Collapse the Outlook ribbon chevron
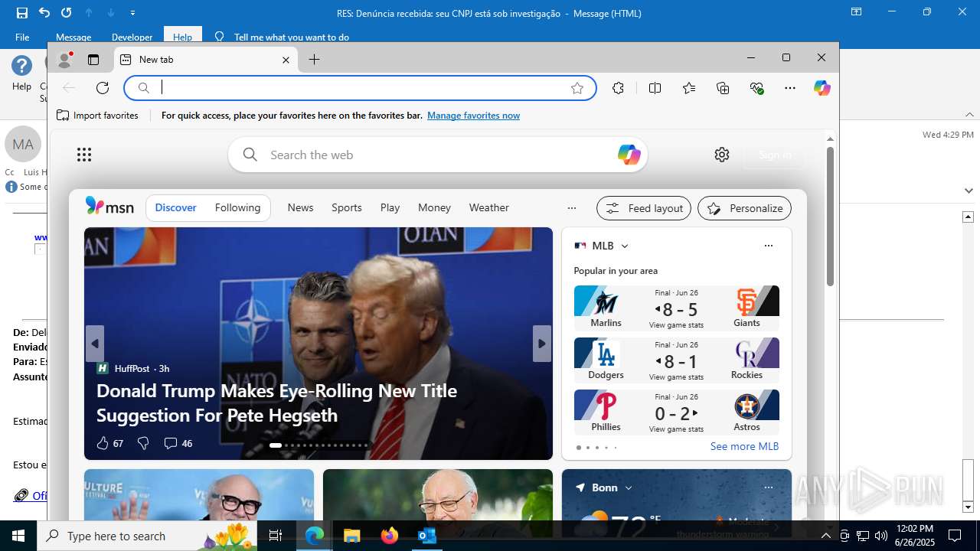 point(969,115)
